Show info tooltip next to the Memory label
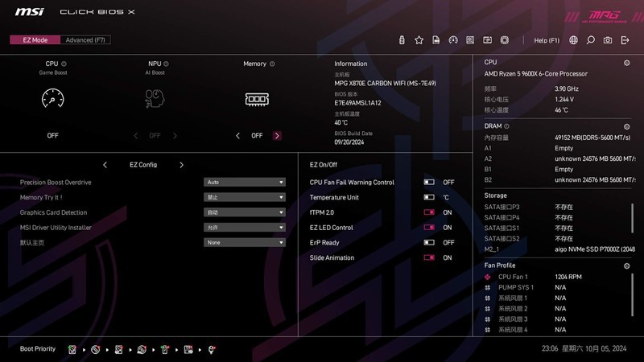 click(x=272, y=64)
